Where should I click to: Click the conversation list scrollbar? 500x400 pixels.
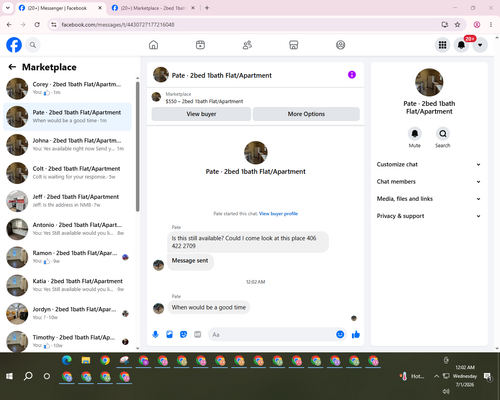pos(137,147)
